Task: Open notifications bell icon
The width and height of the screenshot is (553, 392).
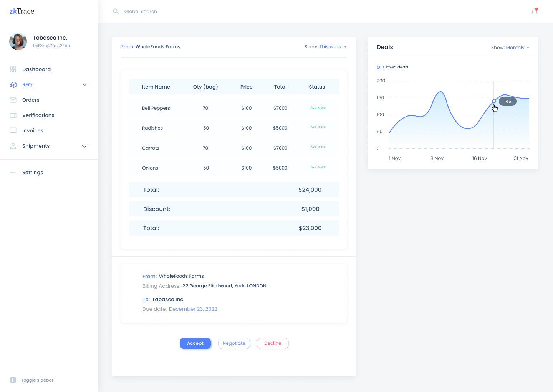Action: point(535,12)
